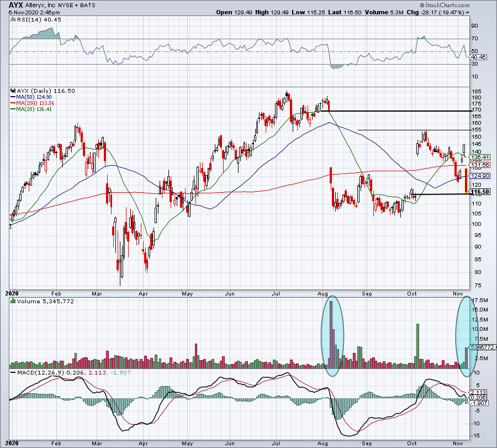The image size is (497, 448).
Task: Click the 'Open 129.49' header value
Action: tap(234, 12)
